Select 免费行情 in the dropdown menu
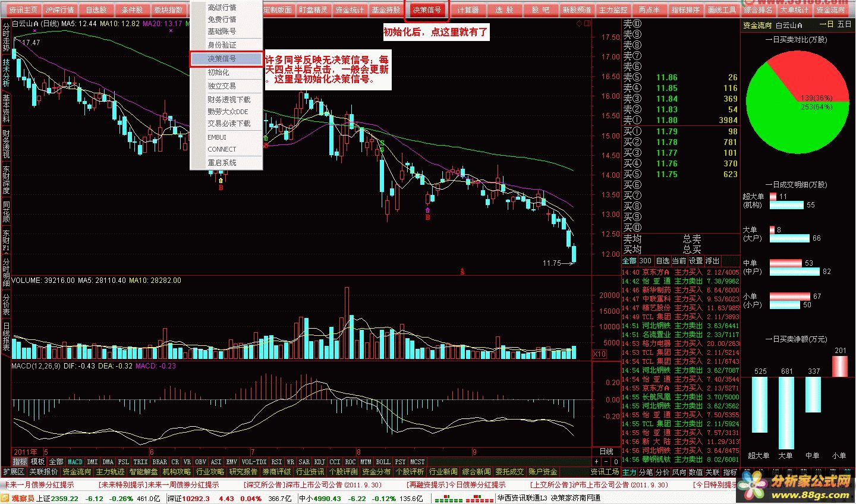The height and width of the screenshot is (504, 856). (226, 19)
